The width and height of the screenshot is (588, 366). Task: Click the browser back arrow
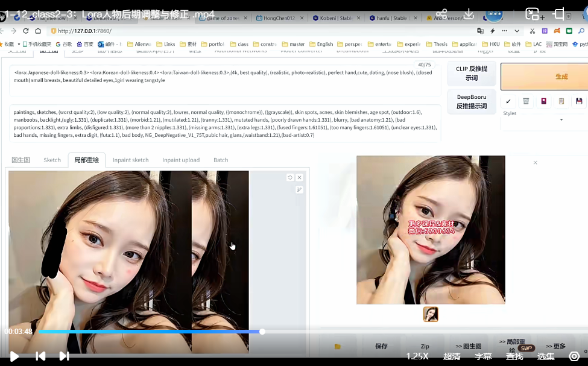(x=2, y=31)
